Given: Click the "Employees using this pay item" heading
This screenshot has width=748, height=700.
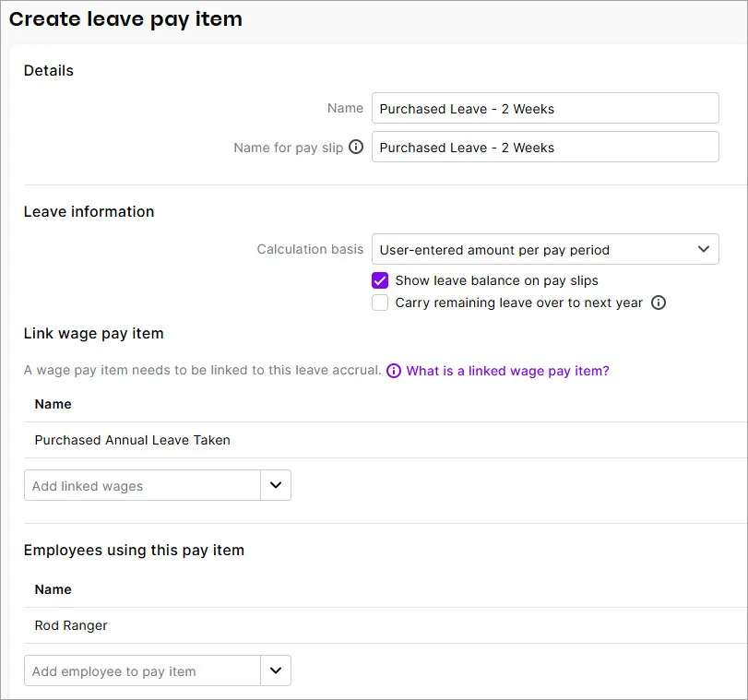Looking at the screenshot, I should (134, 550).
